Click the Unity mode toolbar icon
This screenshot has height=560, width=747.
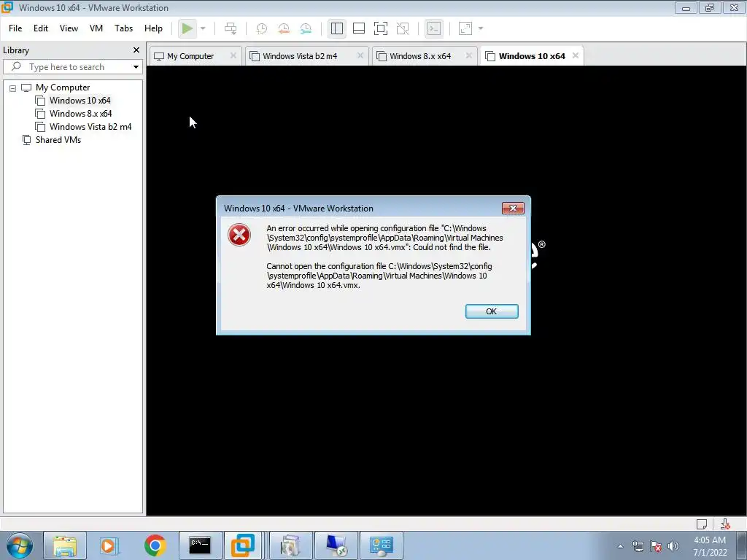[x=403, y=28]
